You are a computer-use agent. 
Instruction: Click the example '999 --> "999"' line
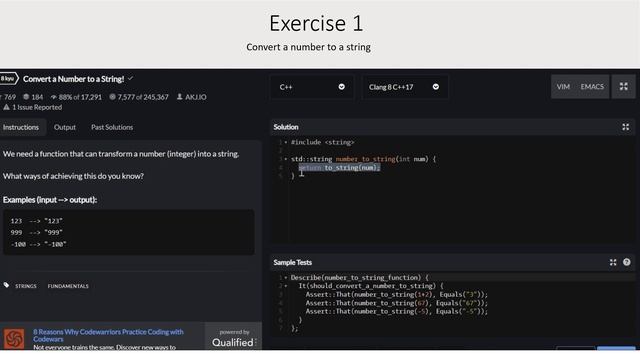(37, 232)
